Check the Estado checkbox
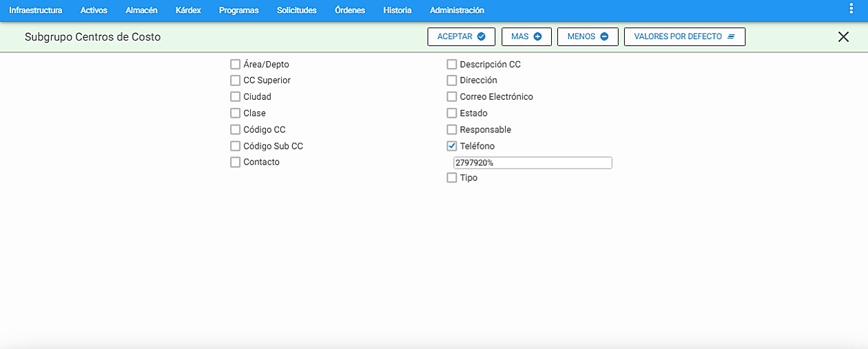The width and height of the screenshot is (868, 349). (452, 114)
